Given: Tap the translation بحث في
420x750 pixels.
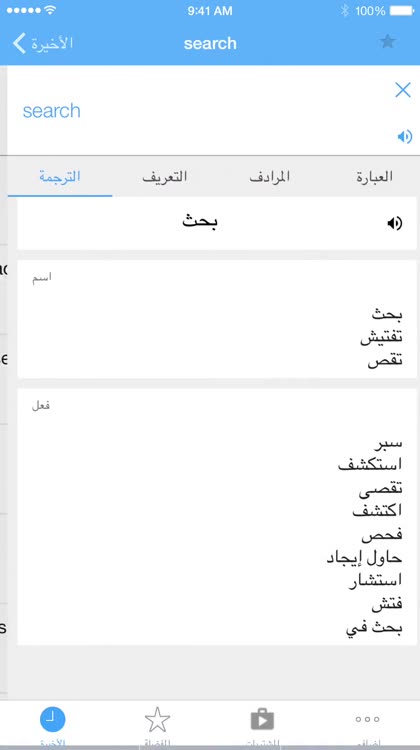Looking at the screenshot, I should pyautogui.click(x=374, y=628).
